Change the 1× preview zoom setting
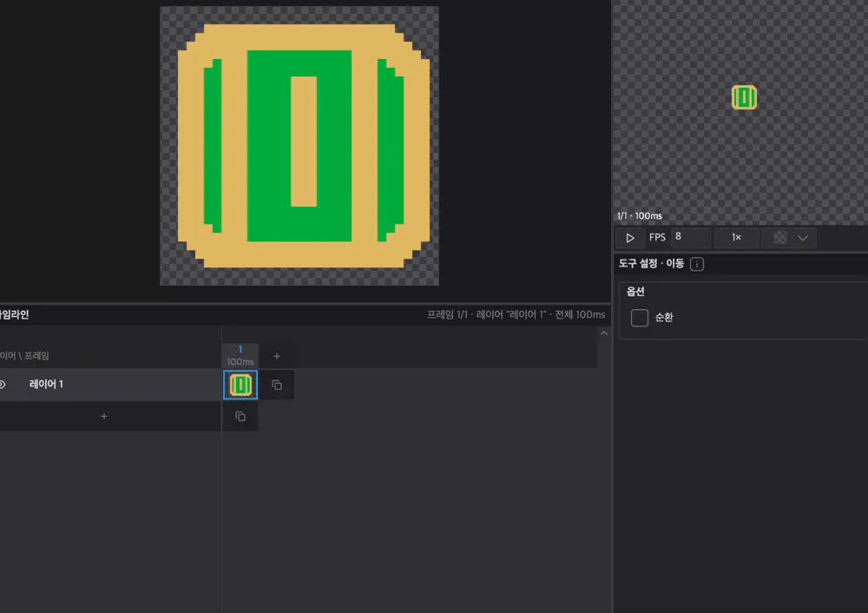This screenshot has height=613, width=868. tap(736, 238)
